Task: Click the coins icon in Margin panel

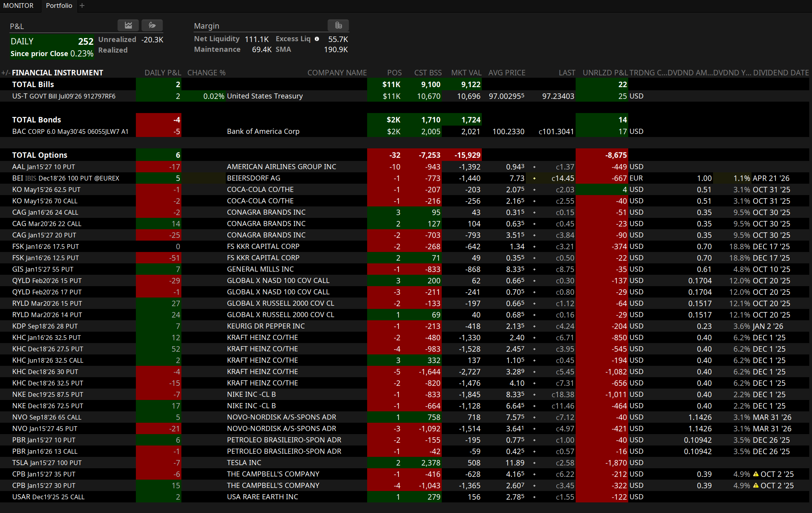Action: click(x=338, y=26)
